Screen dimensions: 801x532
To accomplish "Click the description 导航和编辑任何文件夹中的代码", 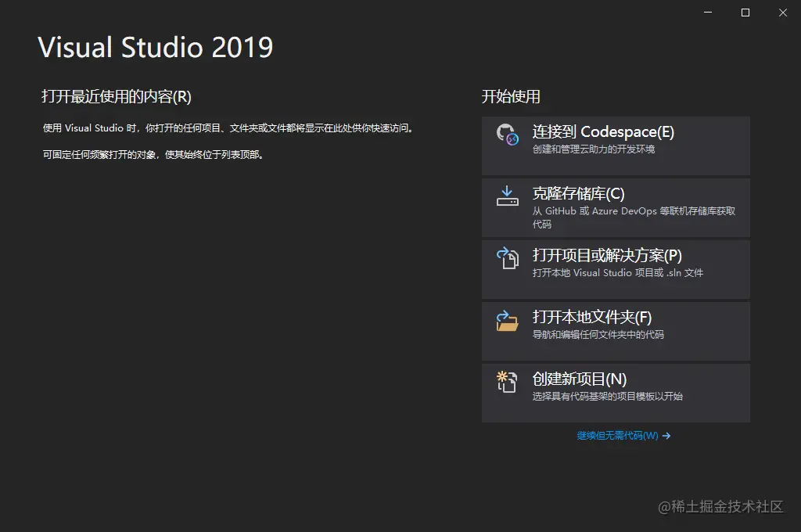I will click(x=598, y=335).
